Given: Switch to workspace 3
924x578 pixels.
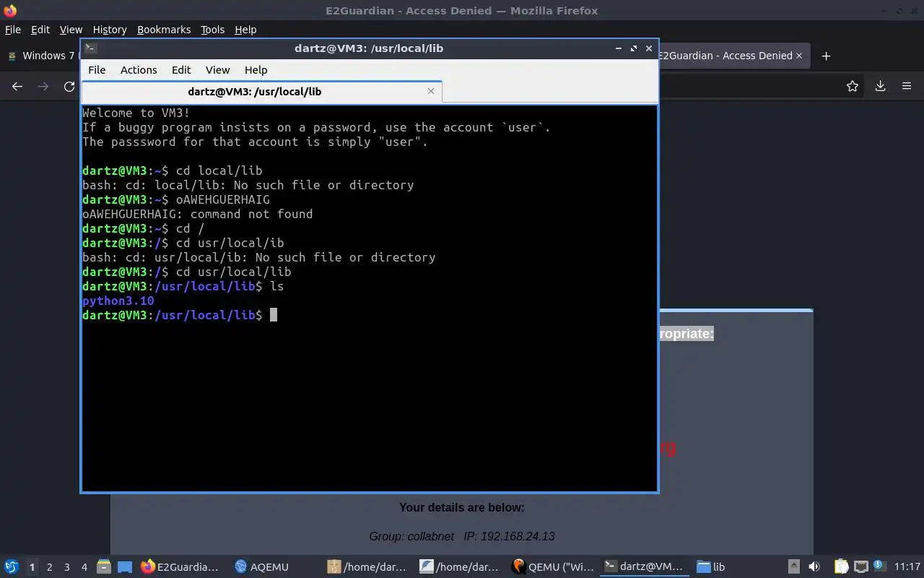Looking at the screenshot, I should pos(66,567).
